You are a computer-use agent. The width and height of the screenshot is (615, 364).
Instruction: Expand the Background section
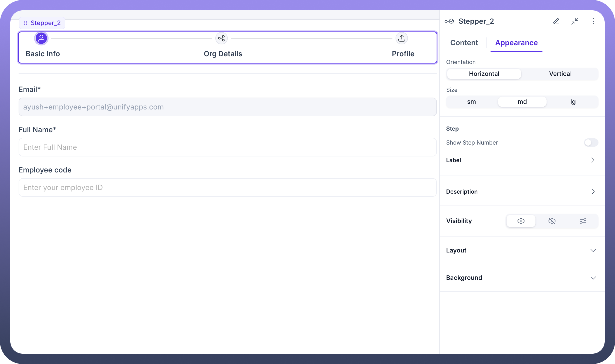point(593,278)
